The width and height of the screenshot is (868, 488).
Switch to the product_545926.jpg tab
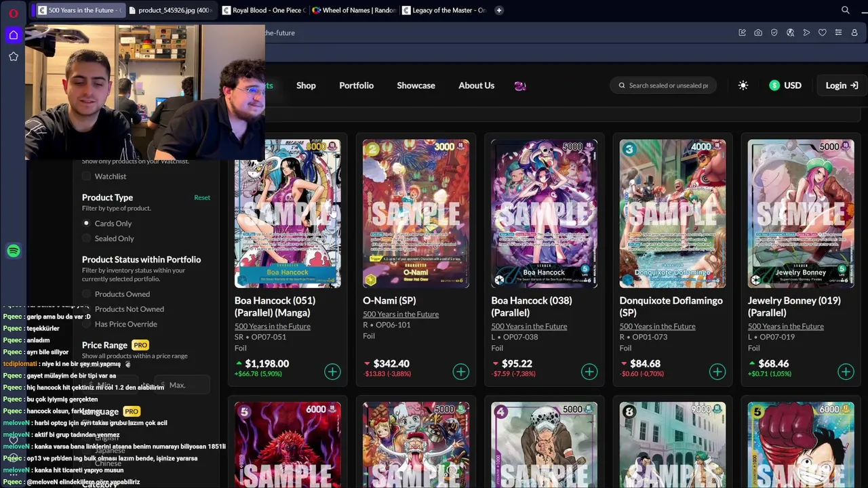coord(172,10)
